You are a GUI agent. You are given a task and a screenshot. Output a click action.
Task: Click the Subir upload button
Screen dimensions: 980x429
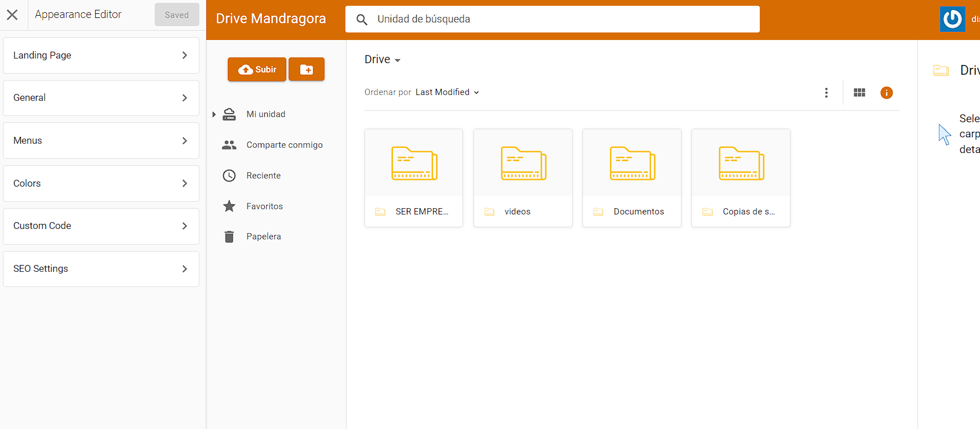point(257,70)
